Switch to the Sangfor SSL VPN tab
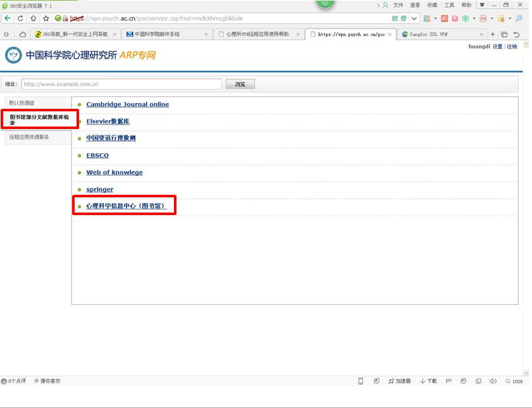The width and height of the screenshot is (532, 408). (x=441, y=34)
